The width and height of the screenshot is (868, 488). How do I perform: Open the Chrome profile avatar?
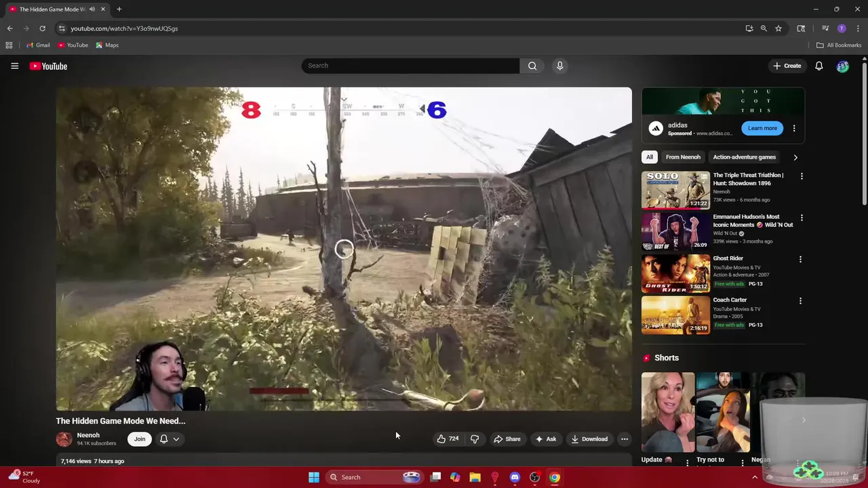click(x=842, y=28)
